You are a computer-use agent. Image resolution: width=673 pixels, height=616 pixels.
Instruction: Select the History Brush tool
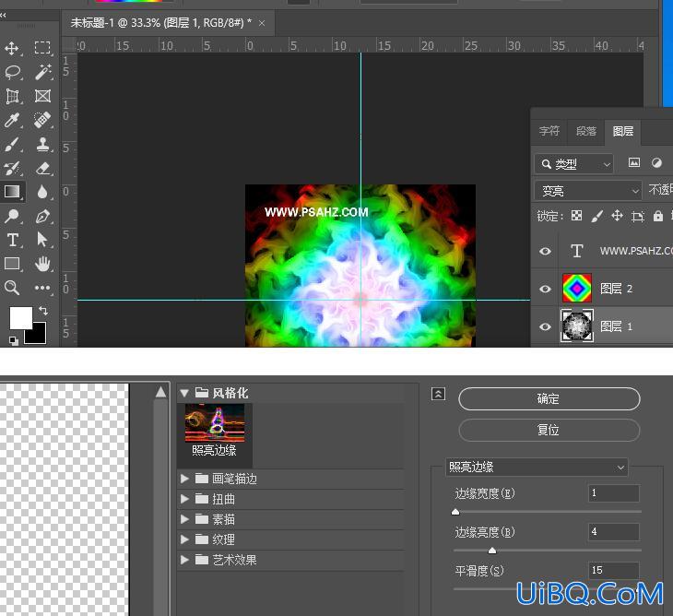[12, 168]
